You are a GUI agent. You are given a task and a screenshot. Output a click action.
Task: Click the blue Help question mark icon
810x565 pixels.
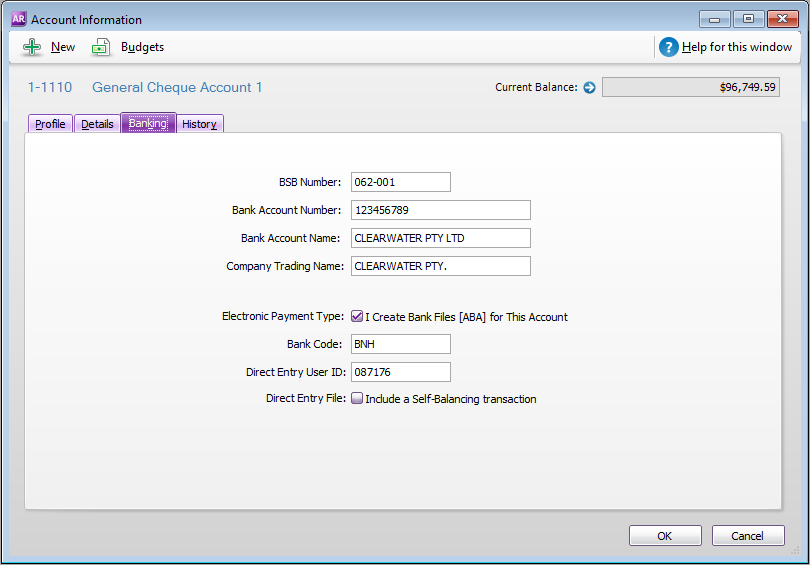coord(669,47)
